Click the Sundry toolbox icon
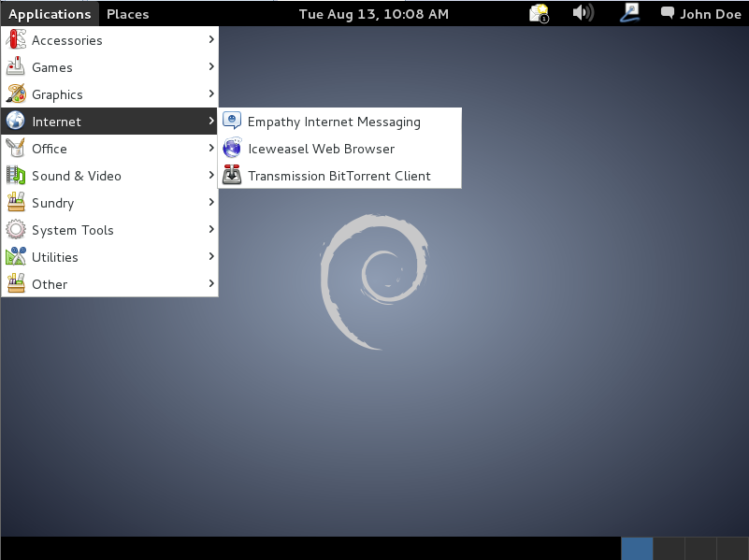 [16, 203]
